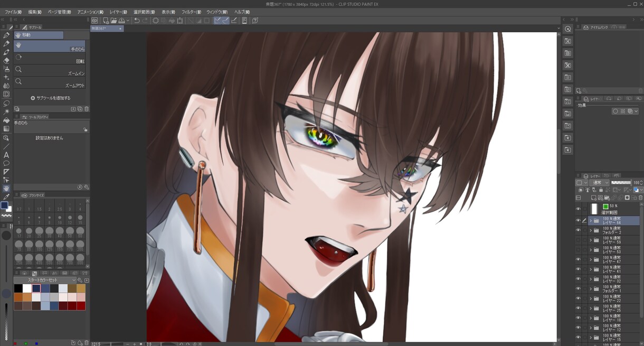Viewport: 644px width, 346px height.
Task: Expand the レイヤー 64 folder
Action: coord(591,221)
